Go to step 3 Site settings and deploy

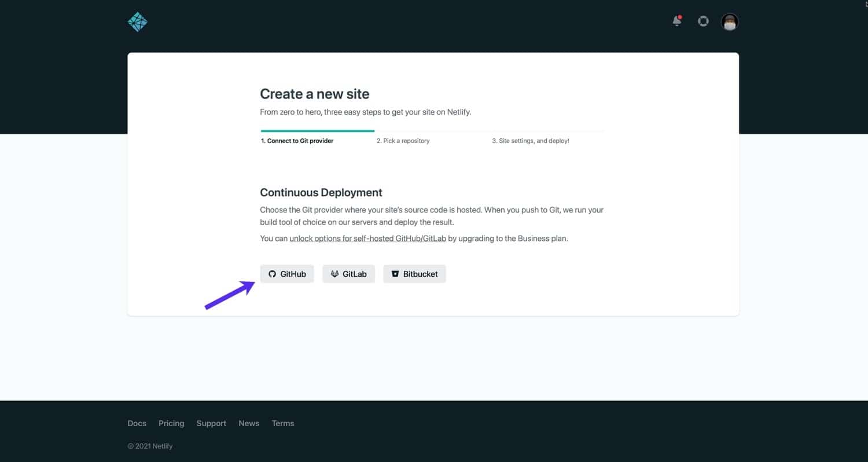coord(530,141)
